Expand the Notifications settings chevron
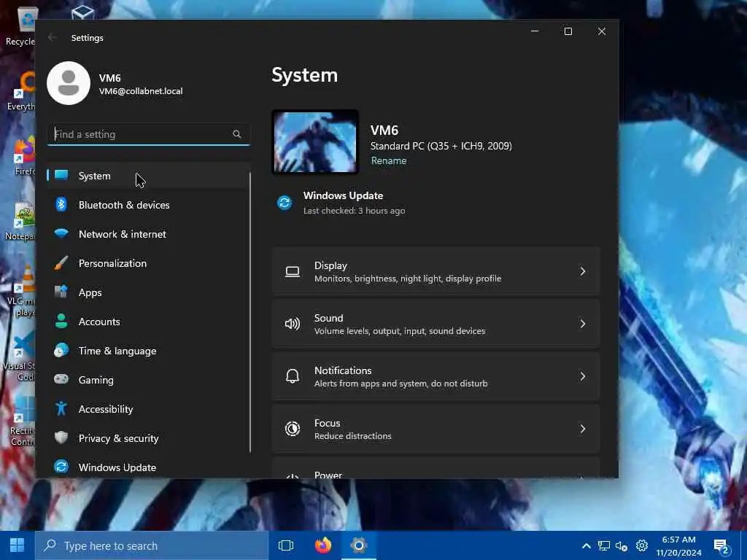 pos(583,376)
